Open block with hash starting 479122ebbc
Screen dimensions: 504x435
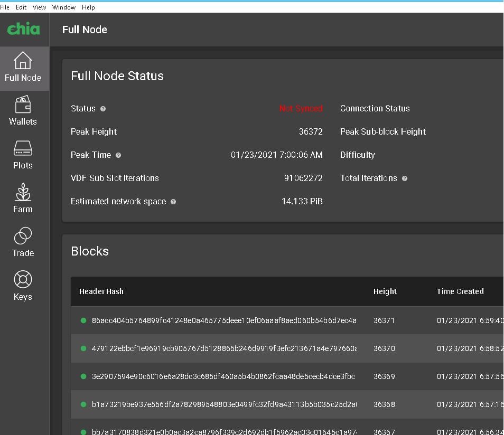tap(224, 348)
